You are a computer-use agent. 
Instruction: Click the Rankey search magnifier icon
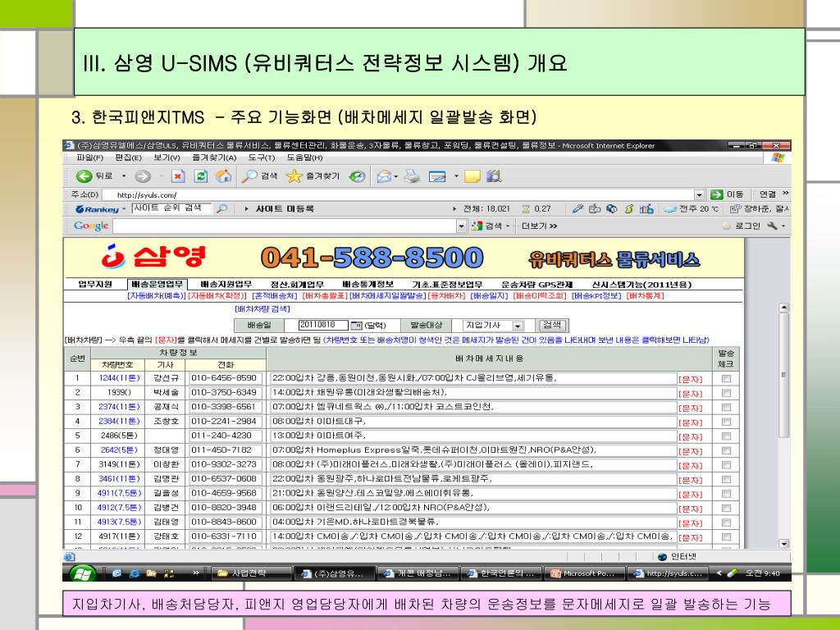click(221, 209)
